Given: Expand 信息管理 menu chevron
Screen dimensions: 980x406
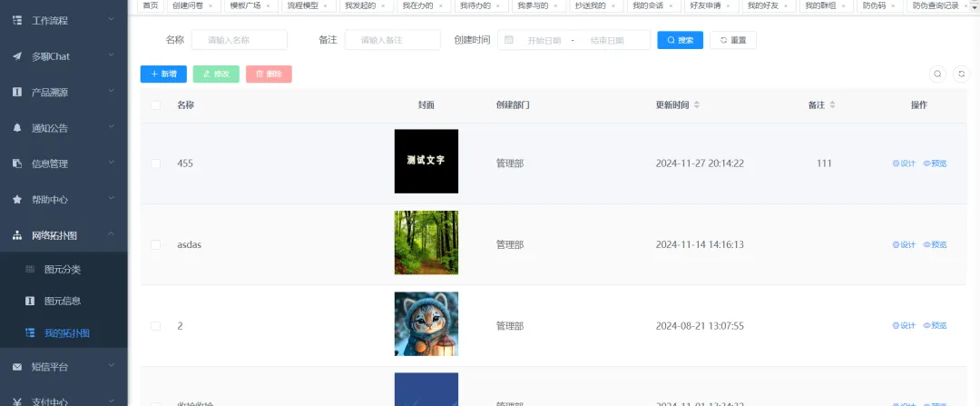Looking at the screenshot, I should (111, 163).
